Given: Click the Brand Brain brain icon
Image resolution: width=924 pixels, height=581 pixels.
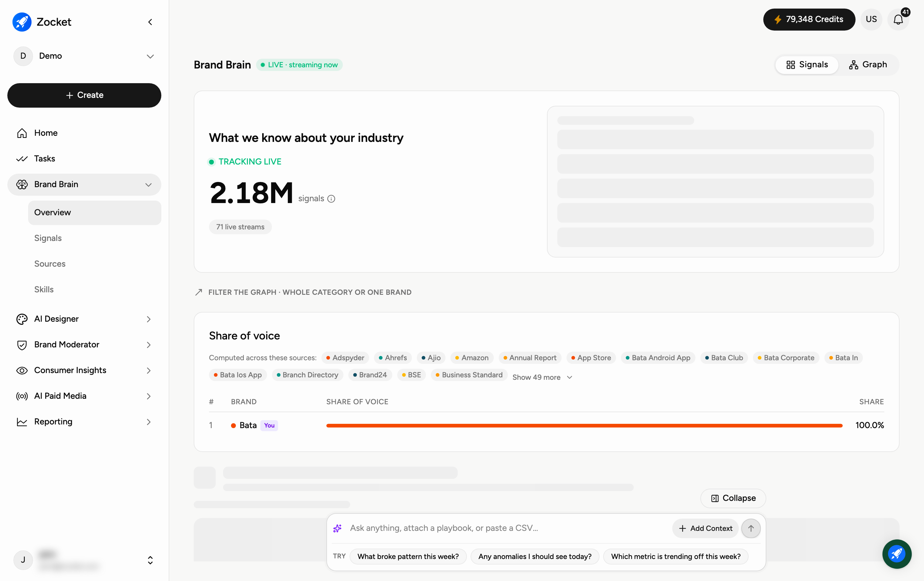Looking at the screenshot, I should click(x=22, y=184).
